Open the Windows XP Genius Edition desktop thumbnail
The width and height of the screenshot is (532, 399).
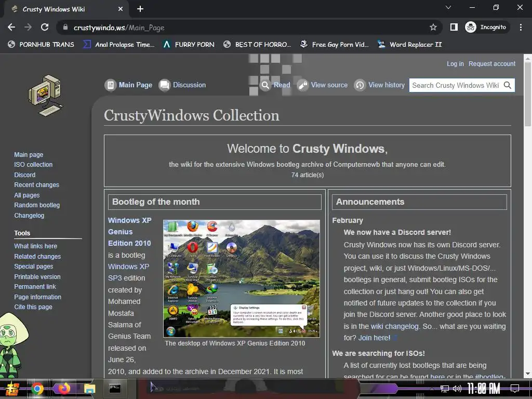pyautogui.click(x=241, y=278)
